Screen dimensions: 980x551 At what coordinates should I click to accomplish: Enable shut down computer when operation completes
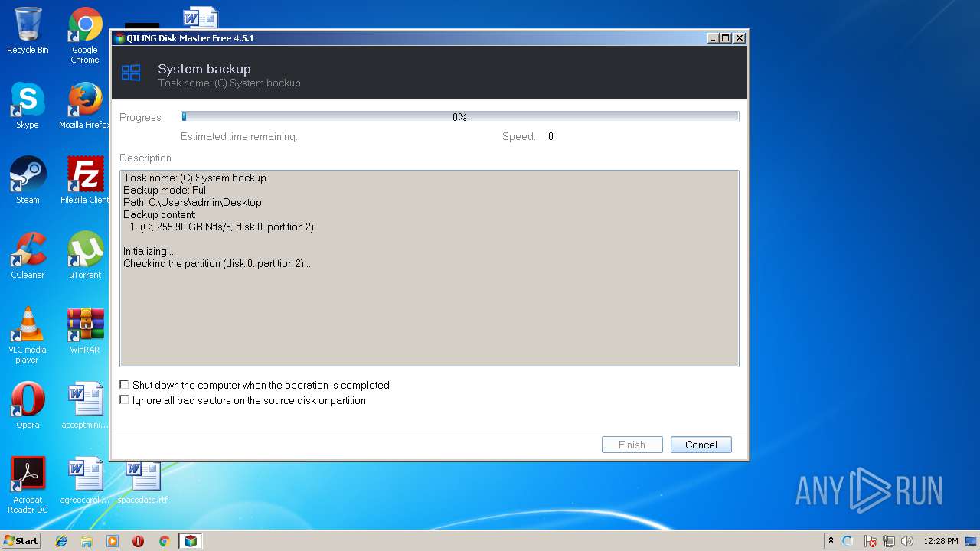124,385
